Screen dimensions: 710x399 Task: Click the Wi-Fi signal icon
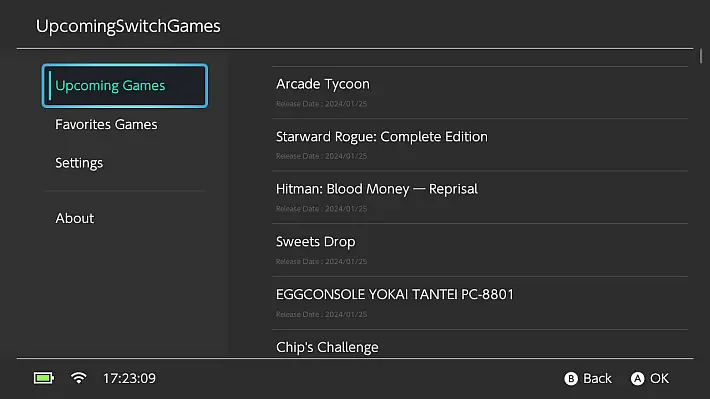coord(79,378)
